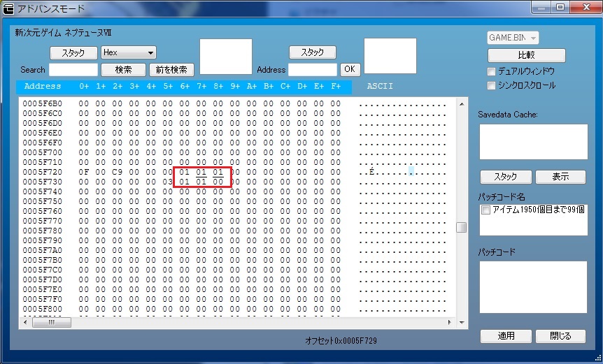Open the Hex format dropdown
Screen dimensions: 603x364
tap(128, 52)
